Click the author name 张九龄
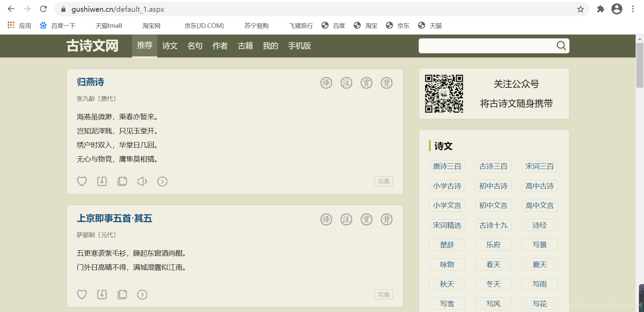 86,99
